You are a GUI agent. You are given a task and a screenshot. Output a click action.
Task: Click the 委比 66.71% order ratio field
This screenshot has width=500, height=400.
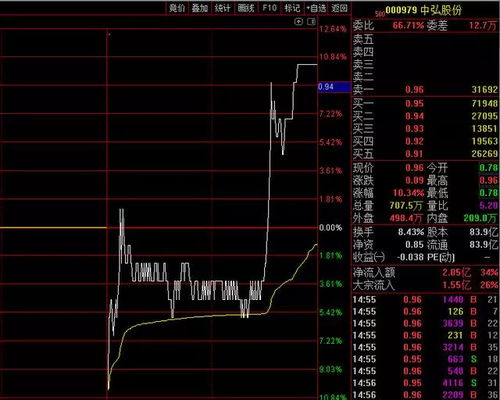(388, 25)
